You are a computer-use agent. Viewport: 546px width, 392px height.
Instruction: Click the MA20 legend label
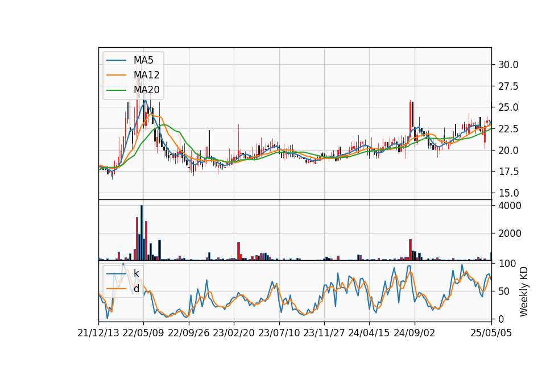pos(146,90)
